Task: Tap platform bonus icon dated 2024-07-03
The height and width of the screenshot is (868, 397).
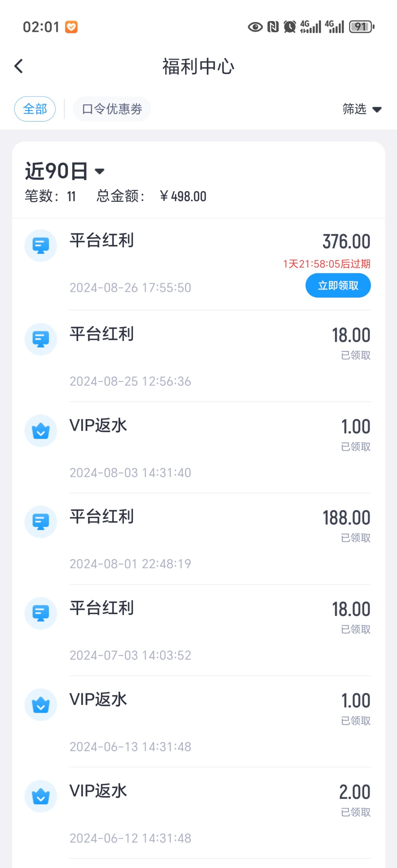Action: (40, 613)
